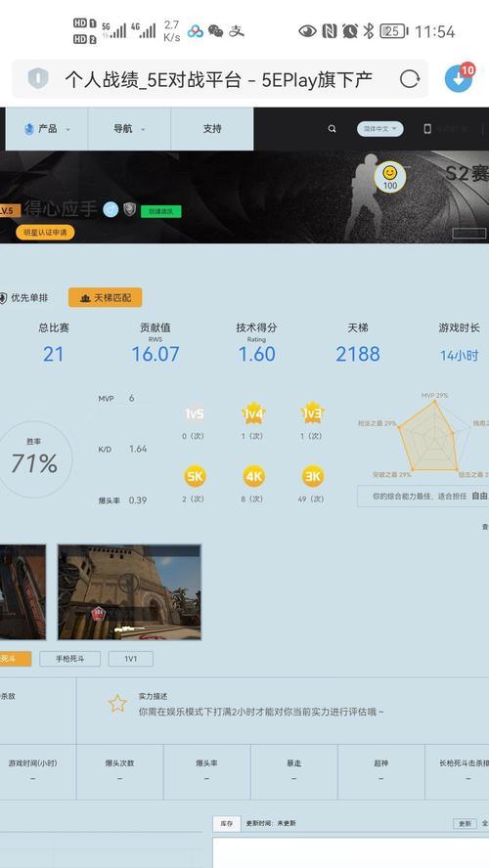Tap the alarm clock status icon
The height and width of the screenshot is (868, 489).
349,31
